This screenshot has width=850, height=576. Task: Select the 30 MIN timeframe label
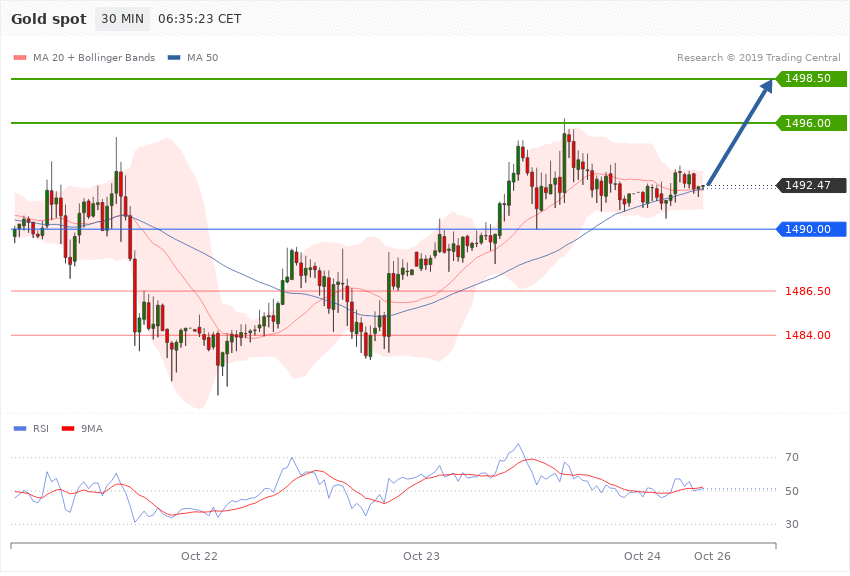[123, 19]
